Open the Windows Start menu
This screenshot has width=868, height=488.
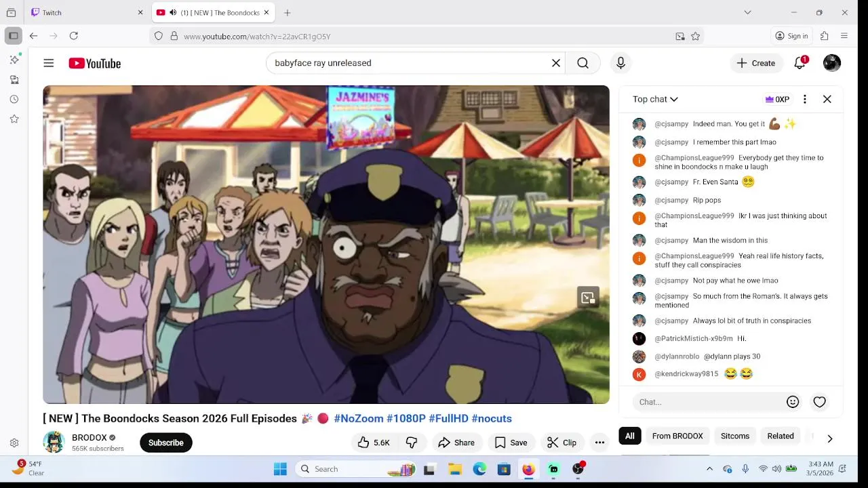280,469
